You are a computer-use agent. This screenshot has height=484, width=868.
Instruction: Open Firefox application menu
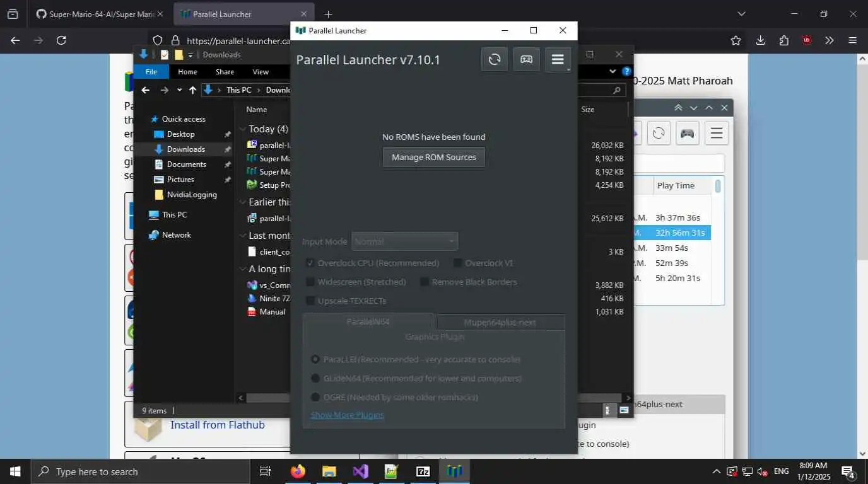(852, 40)
